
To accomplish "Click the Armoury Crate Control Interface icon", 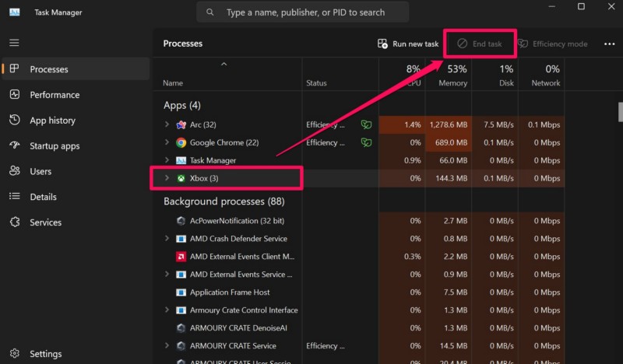I will pyautogui.click(x=181, y=310).
